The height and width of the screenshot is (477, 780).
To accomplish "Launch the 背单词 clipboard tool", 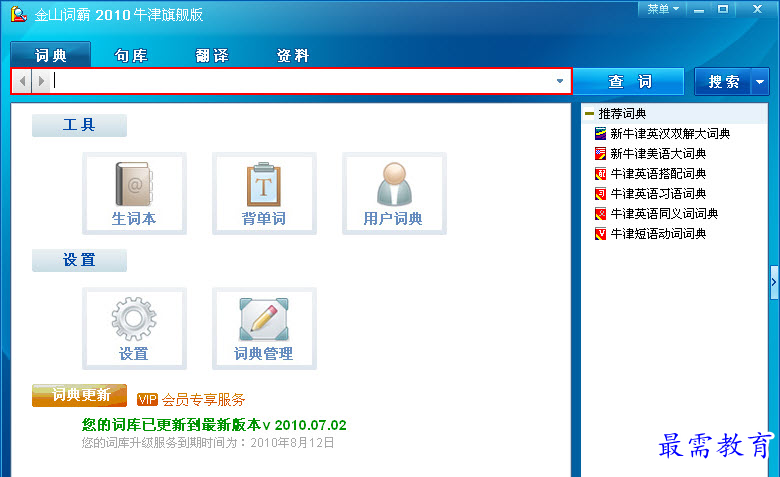I will pyautogui.click(x=264, y=193).
